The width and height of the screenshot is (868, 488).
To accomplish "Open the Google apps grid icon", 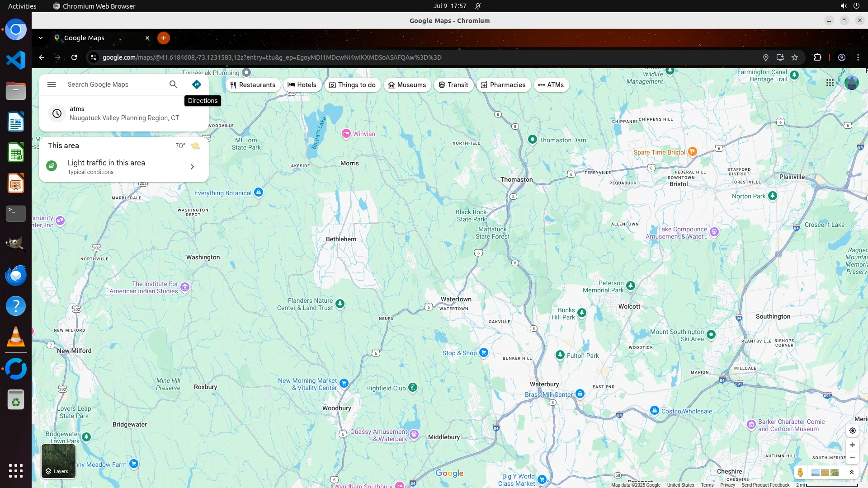I will point(830,83).
